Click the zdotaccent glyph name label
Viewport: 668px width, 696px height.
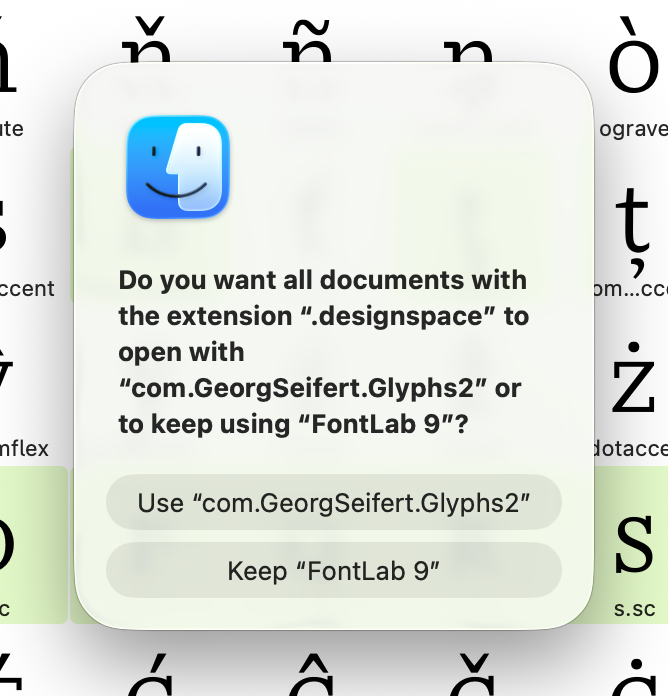(633, 449)
